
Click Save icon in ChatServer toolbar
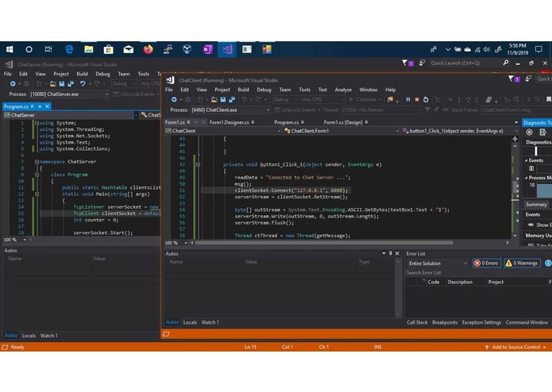pos(62,83)
